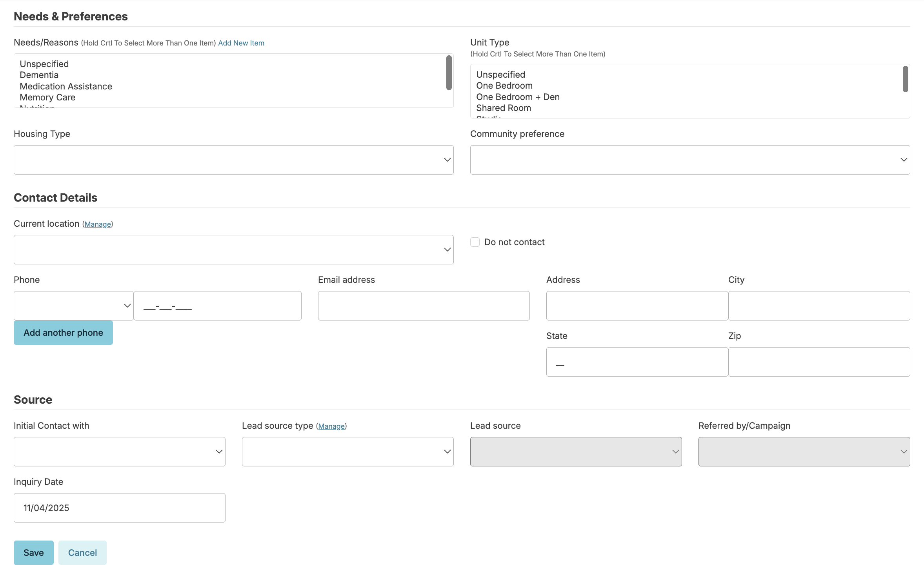924x579 pixels.
Task: Open the Housing Type dropdown
Action: pos(233,160)
